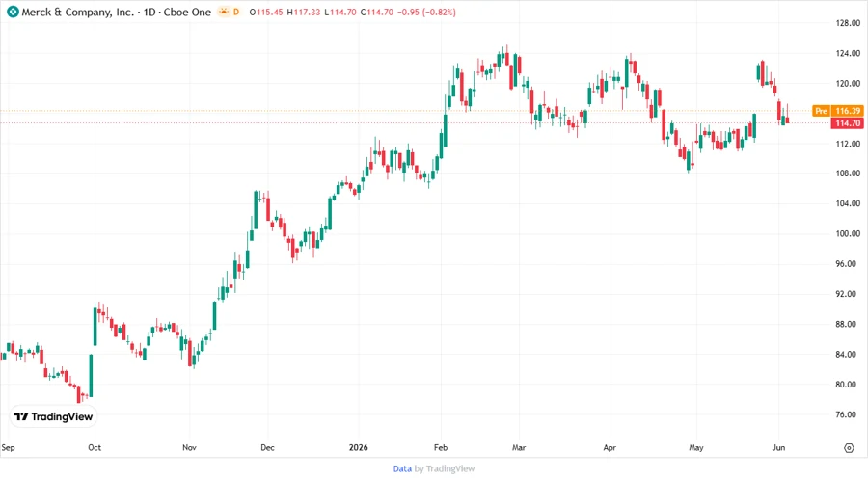Click the 84.00 price axis label

[x=848, y=355]
